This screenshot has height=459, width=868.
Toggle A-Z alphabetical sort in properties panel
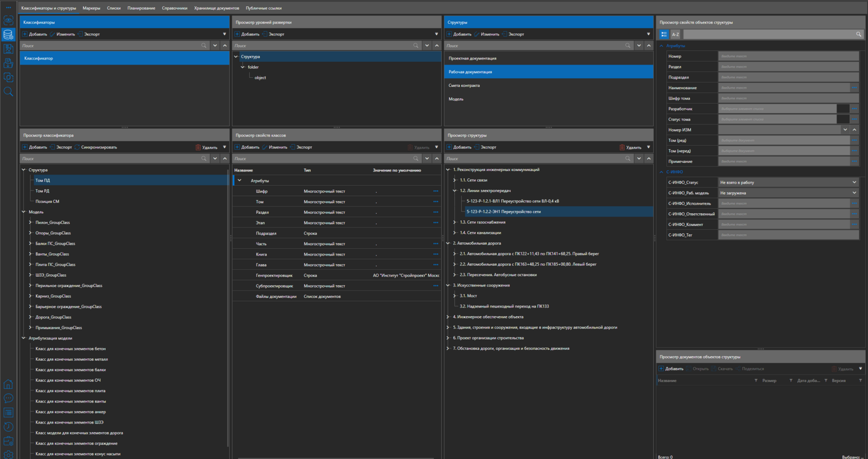[675, 34]
